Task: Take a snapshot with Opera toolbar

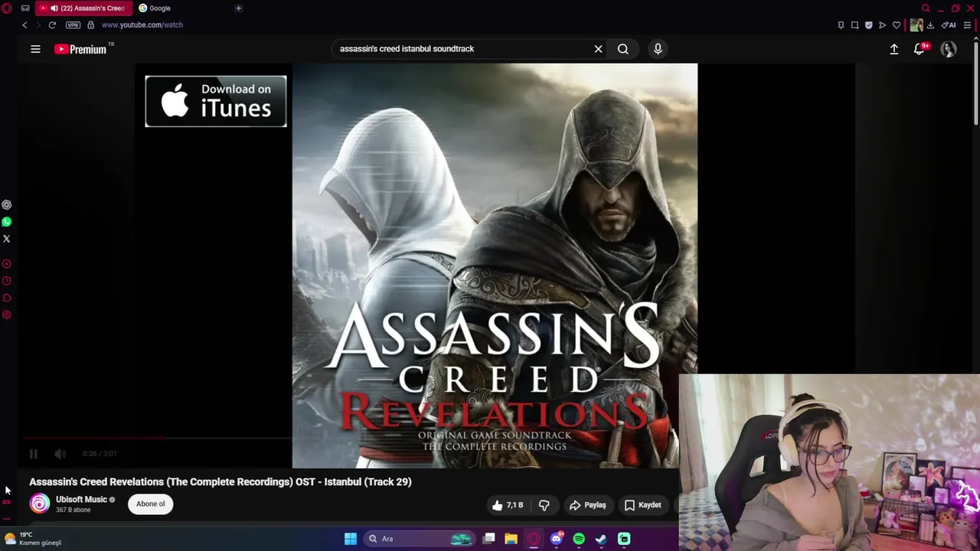Action: click(854, 25)
